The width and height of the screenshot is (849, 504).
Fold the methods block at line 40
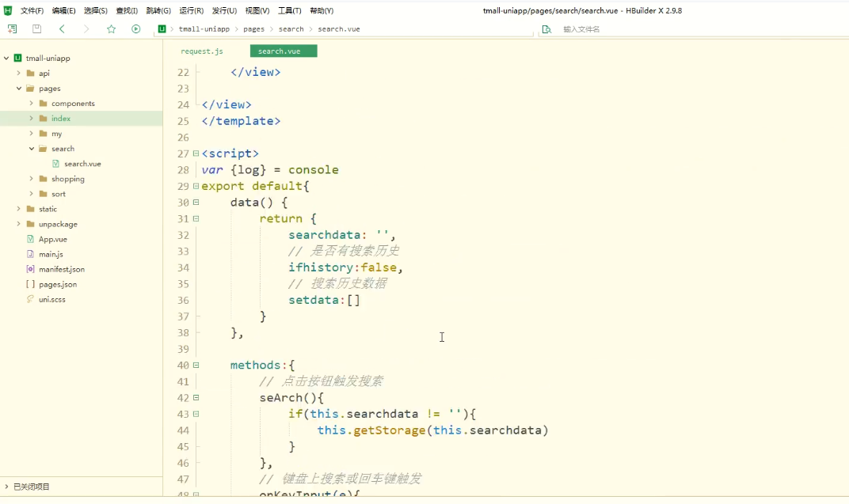pos(196,365)
